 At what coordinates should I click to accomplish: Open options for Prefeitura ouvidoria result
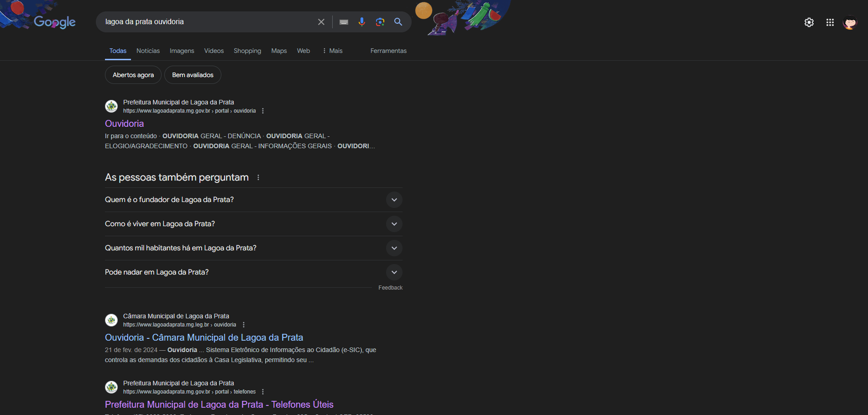click(263, 111)
